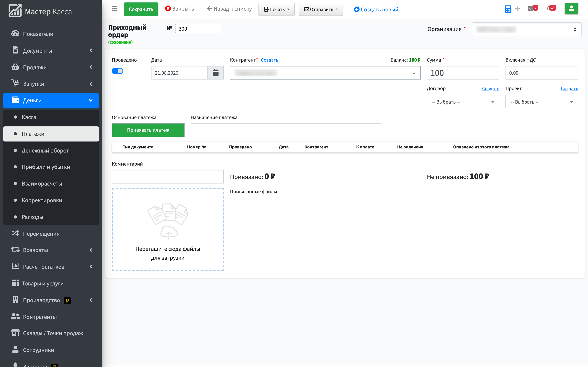Image resolution: width=588 pixels, height=367 pixels.
Task: Click Создать link next to Контрагент
Action: coord(269,60)
